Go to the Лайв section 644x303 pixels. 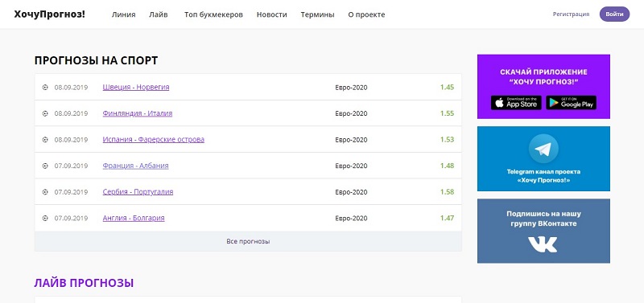coord(159,14)
